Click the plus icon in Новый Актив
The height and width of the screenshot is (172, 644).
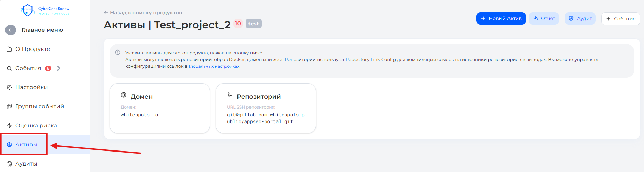pos(483,18)
